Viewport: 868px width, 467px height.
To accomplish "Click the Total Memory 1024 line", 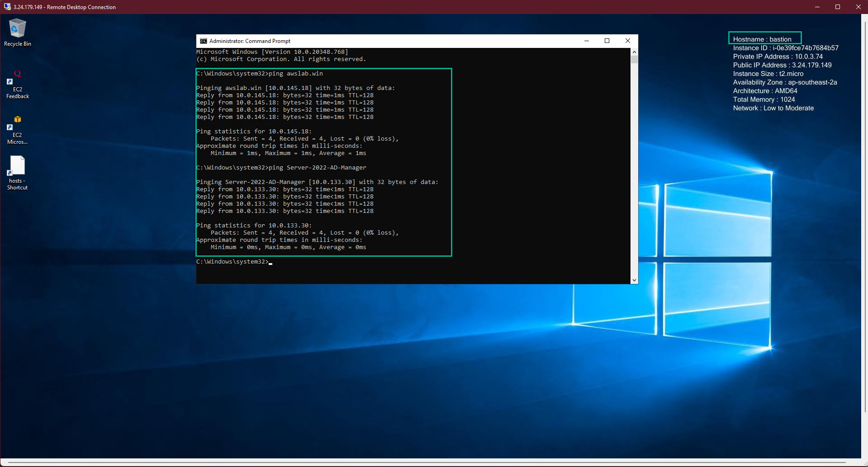I will click(x=764, y=99).
